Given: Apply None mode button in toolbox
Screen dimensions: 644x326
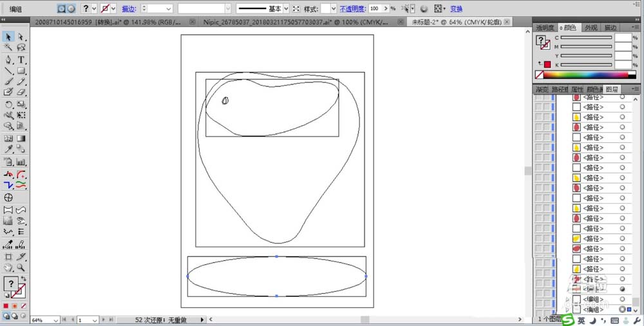Looking at the screenshot, I should [x=23, y=306].
